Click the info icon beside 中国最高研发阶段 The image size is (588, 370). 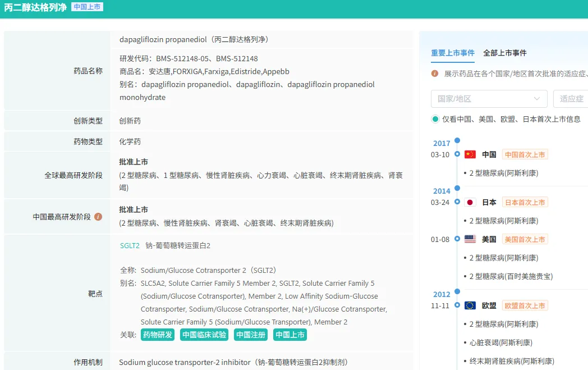click(98, 217)
